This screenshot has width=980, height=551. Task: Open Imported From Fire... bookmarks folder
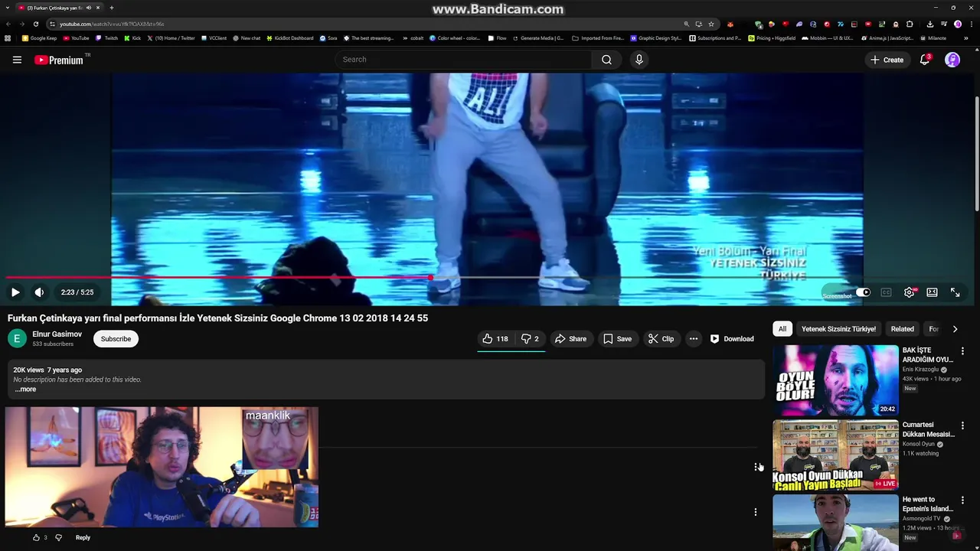598,38
